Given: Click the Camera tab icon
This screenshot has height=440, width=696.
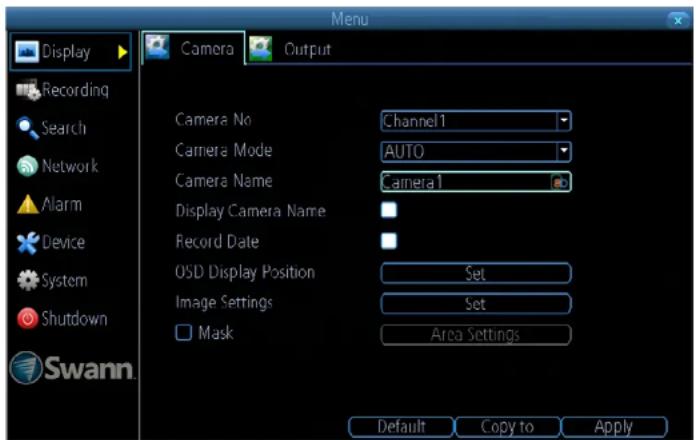Looking at the screenshot, I should point(157,47).
